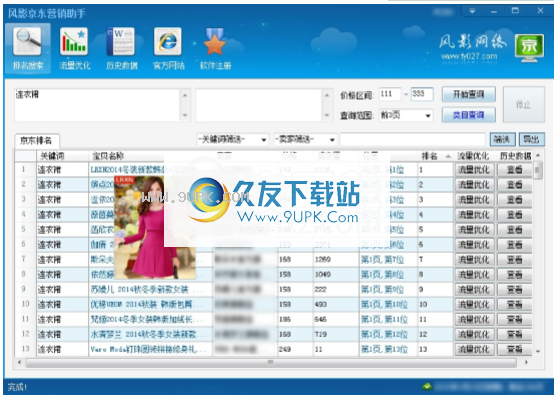Screen dimensions: 555x400
Task: Expand the -关键词筛选- dropdown
Action: click(x=264, y=140)
